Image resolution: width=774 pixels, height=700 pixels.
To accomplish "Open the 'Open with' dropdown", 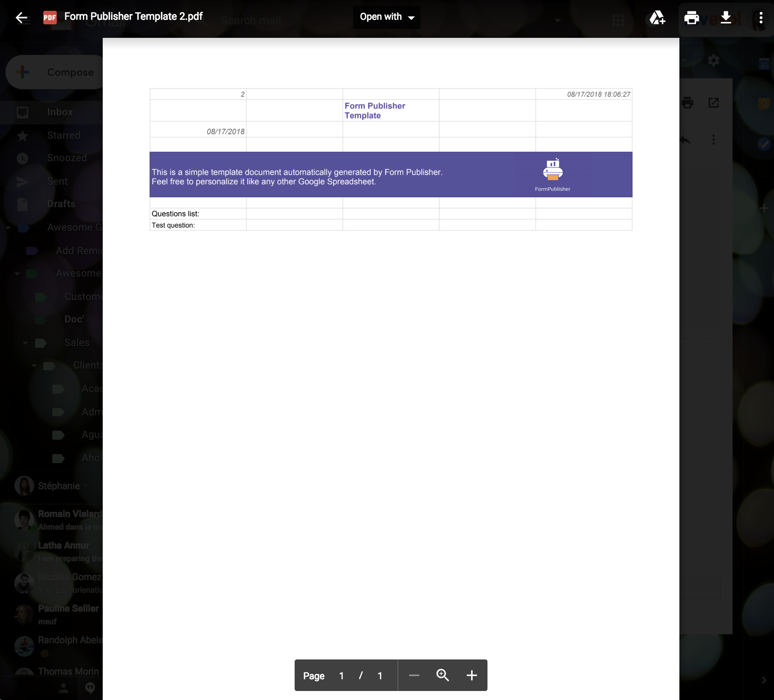I will (x=387, y=17).
